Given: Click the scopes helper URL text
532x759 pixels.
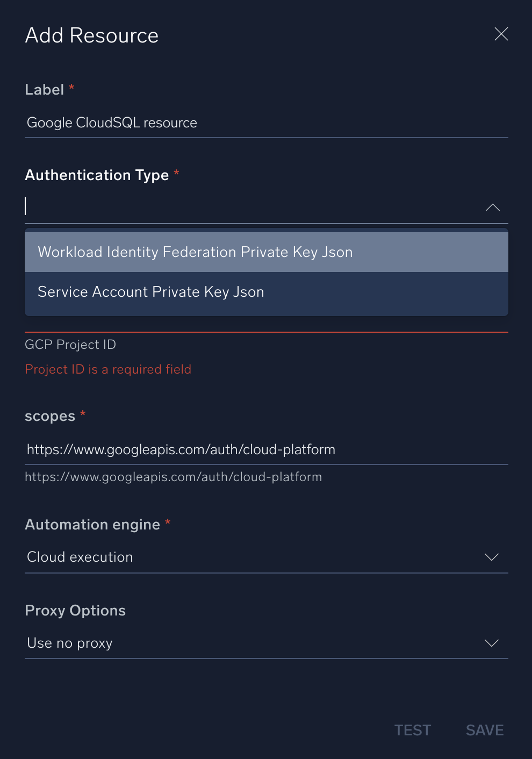Looking at the screenshot, I should click(x=173, y=477).
